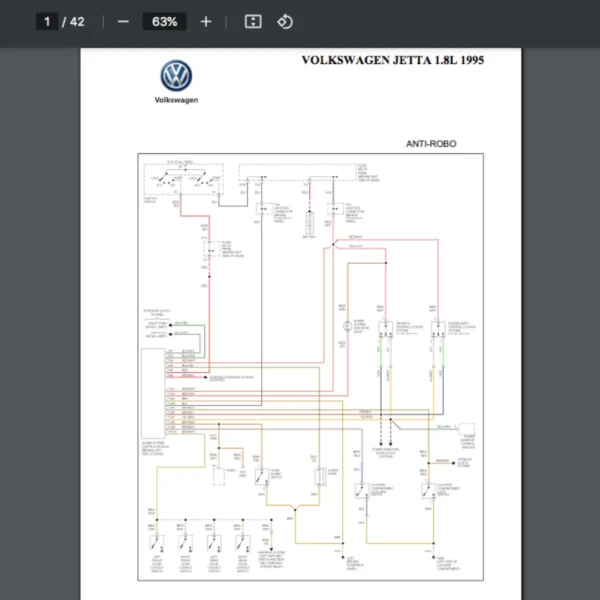Viewport: 600px width, 600px height.
Task: Click the left front door contact switch
Action: tap(157, 542)
